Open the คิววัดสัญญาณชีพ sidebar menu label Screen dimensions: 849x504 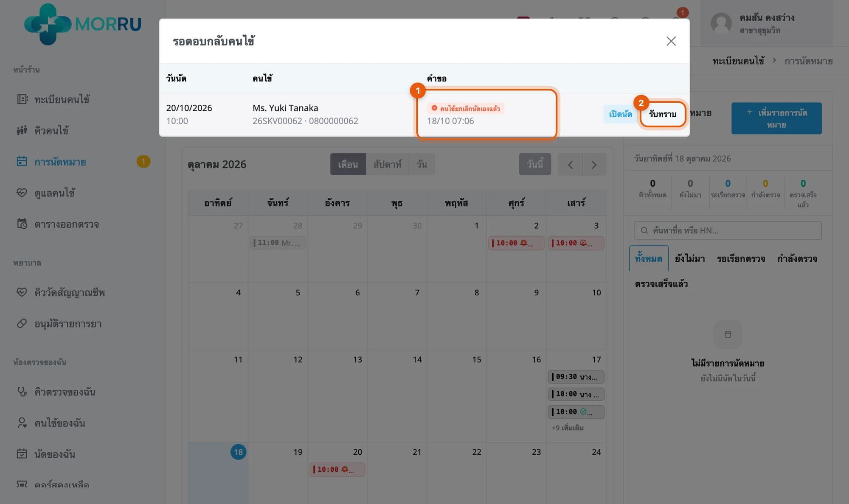[x=70, y=292]
